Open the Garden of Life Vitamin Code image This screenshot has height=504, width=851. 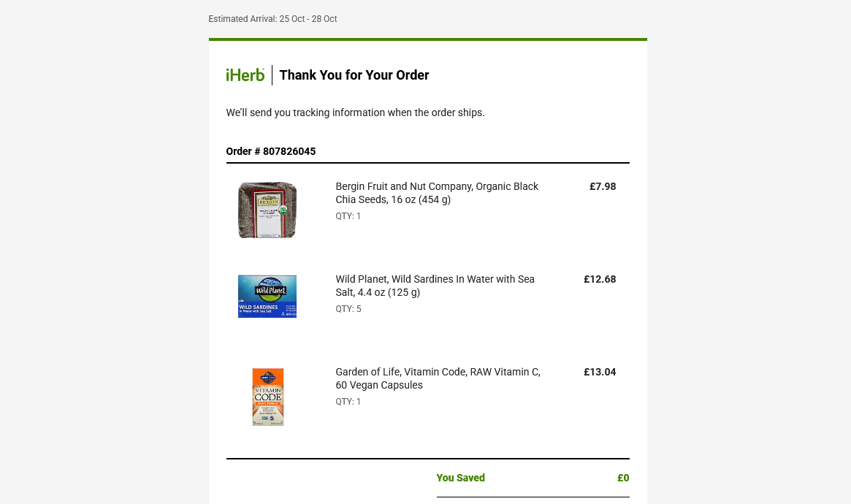tap(268, 397)
